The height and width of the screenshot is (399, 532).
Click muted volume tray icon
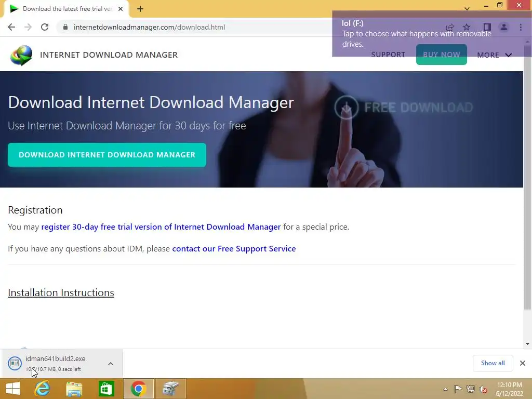(483, 389)
